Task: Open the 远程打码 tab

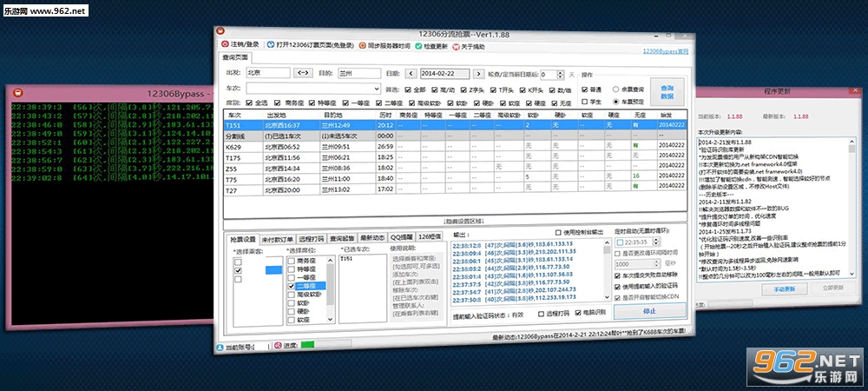Action: pyautogui.click(x=311, y=239)
